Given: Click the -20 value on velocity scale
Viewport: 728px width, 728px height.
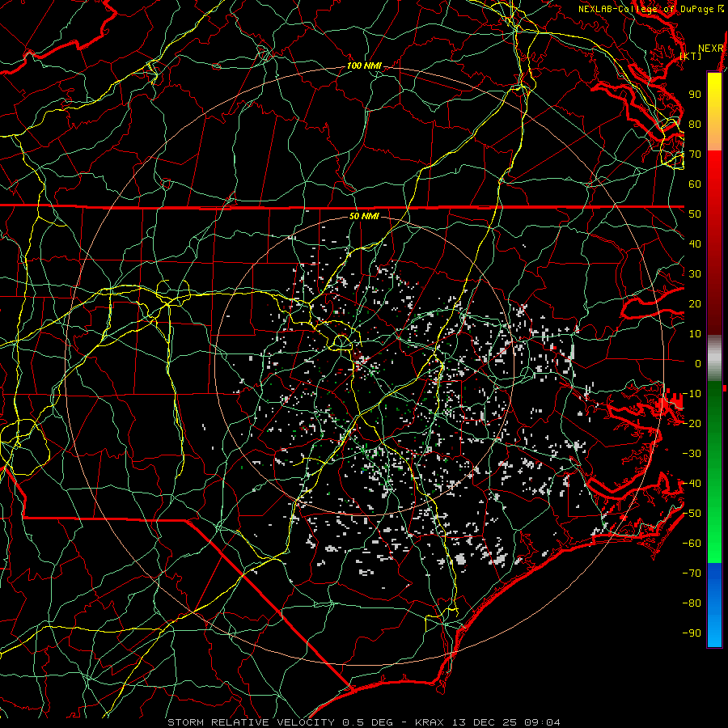Looking at the screenshot, I should click(x=692, y=424).
